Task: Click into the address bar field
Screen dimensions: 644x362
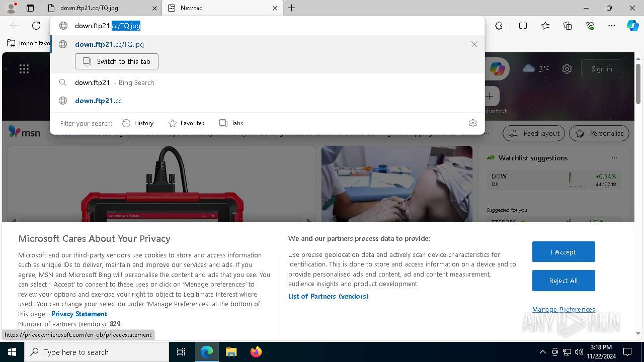Action: (267, 26)
